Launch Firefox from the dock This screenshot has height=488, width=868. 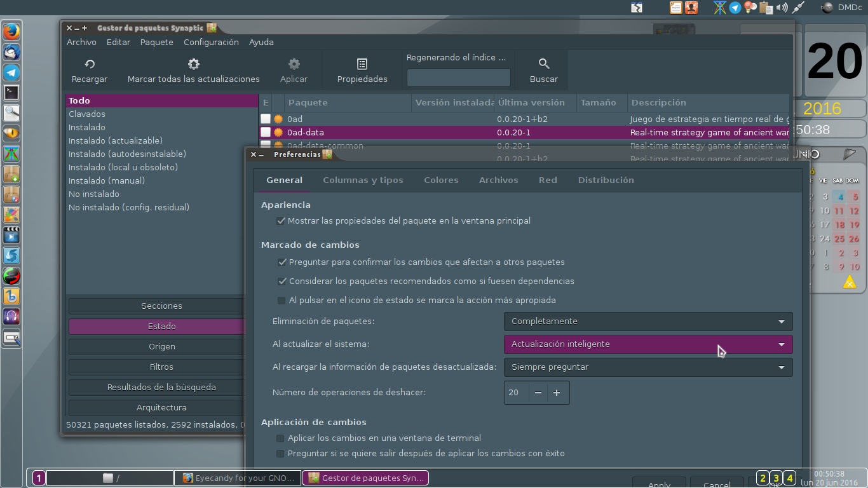point(11,31)
